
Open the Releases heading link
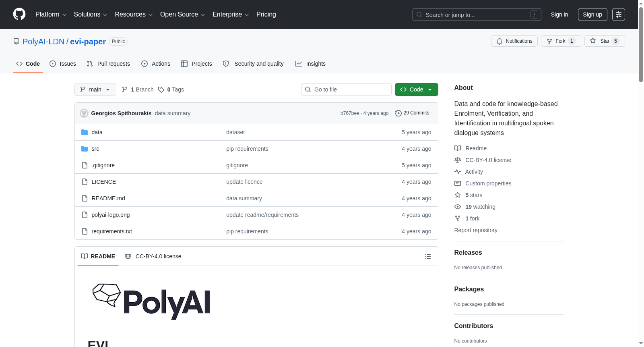point(468,252)
